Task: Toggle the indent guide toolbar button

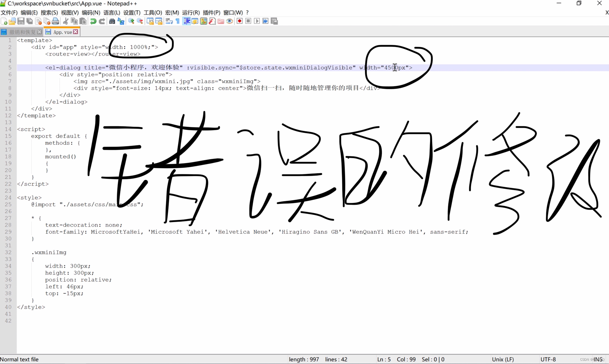Action: 186,21
